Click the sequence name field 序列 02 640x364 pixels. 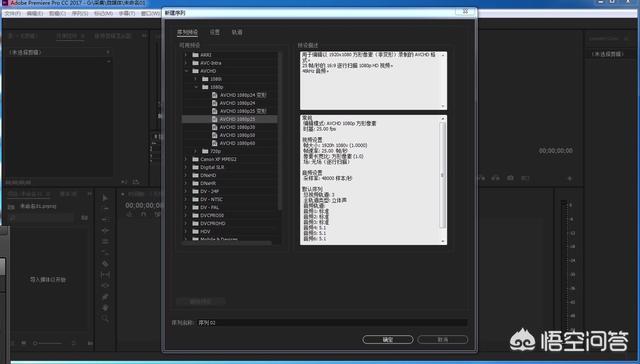point(332,323)
